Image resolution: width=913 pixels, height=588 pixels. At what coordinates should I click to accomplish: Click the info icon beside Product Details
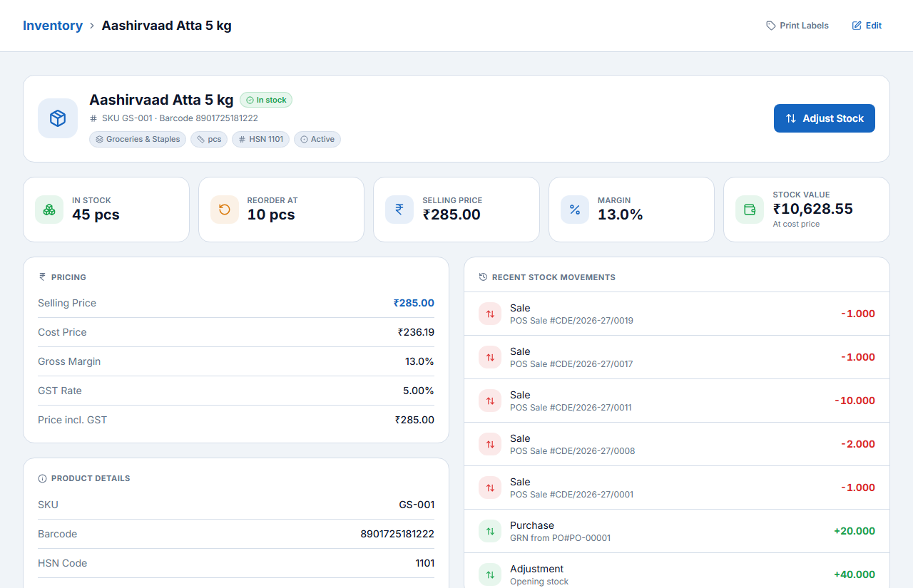click(42, 478)
